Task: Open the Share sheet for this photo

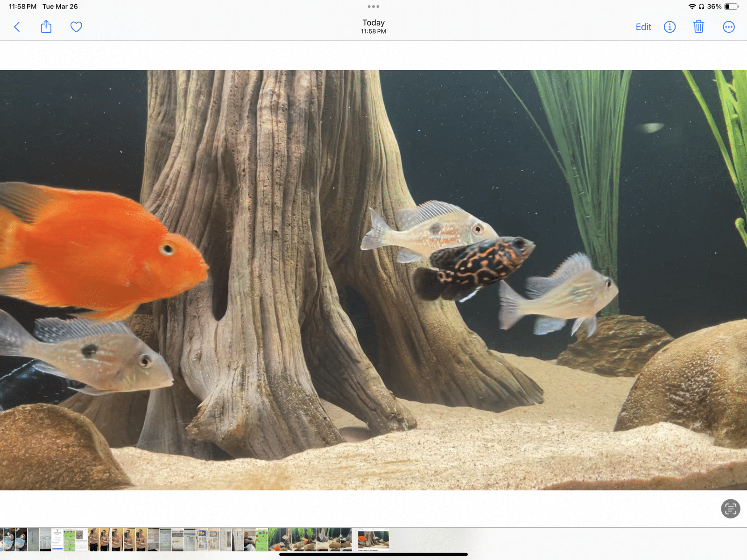Action: (46, 27)
